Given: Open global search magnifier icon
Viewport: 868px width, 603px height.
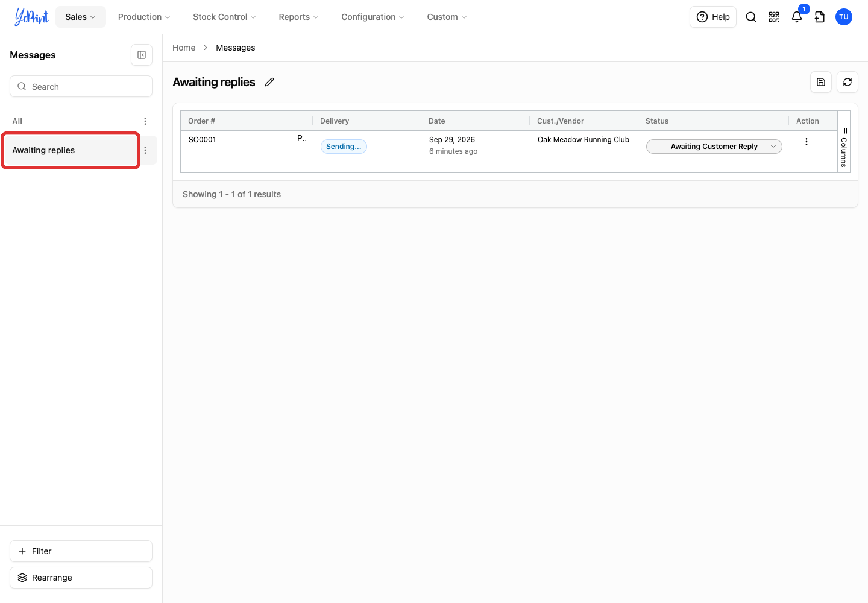Looking at the screenshot, I should [x=751, y=17].
